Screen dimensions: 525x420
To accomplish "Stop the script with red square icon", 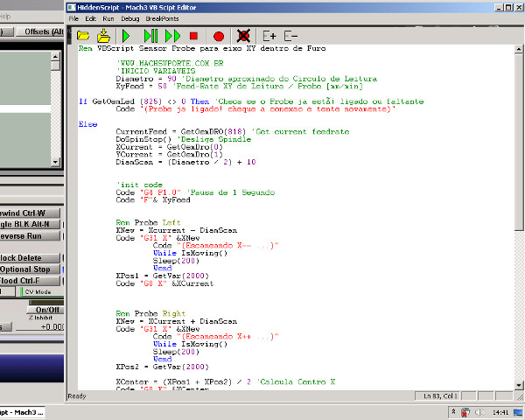I will pyautogui.click(x=193, y=36).
